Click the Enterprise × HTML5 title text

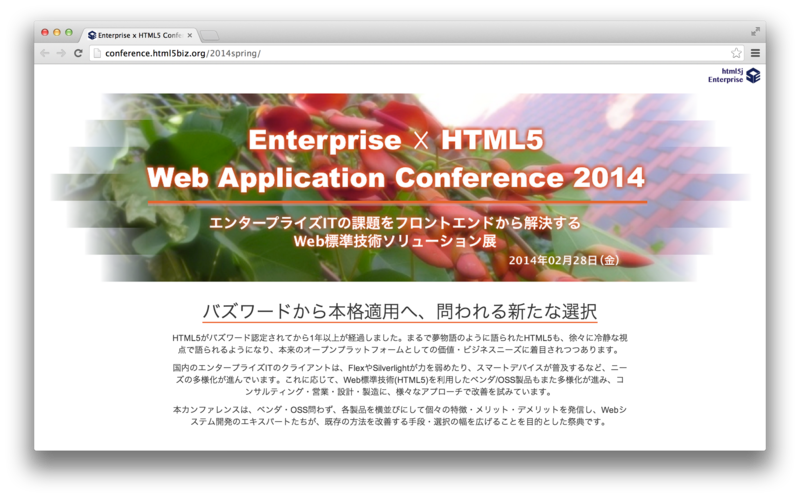(x=396, y=140)
